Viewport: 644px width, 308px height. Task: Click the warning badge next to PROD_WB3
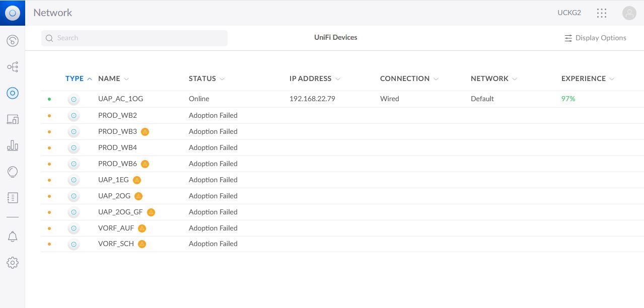click(145, 131)
